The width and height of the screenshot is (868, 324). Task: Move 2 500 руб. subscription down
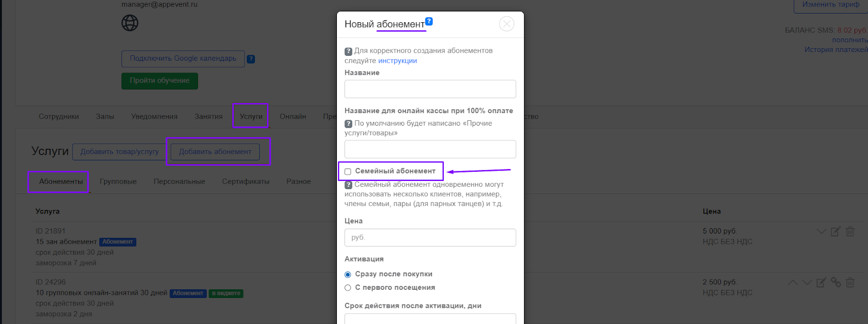tap(807, 282)
